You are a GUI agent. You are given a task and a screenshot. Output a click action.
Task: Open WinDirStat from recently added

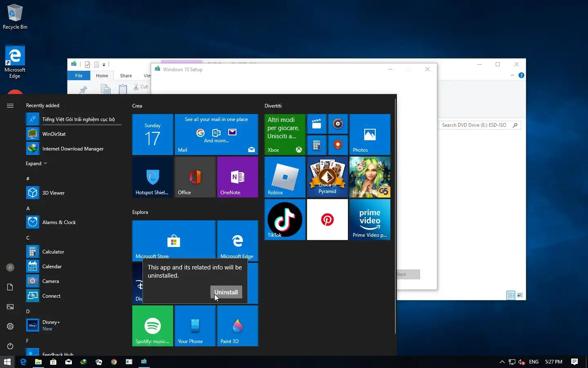coord(73,134)
